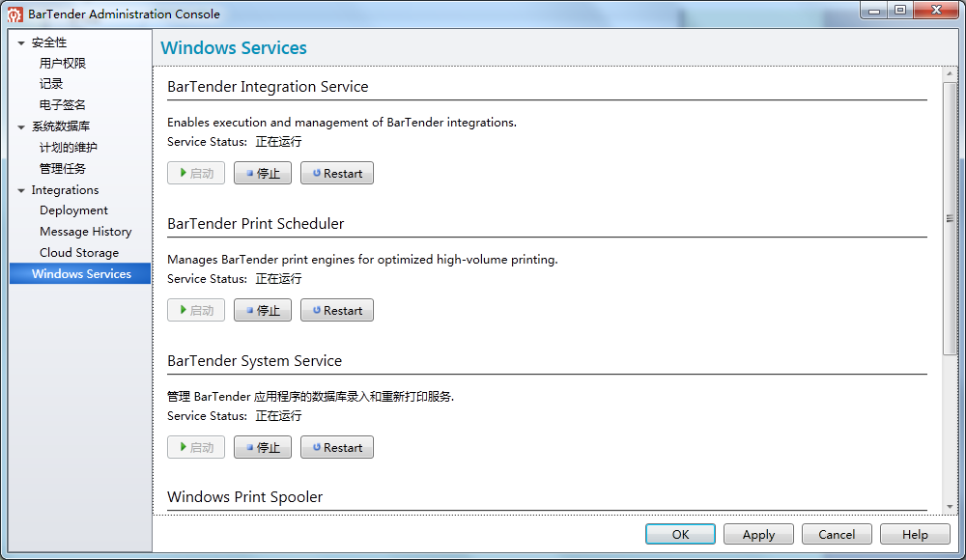The height and width of the screenshot is (560, 966).
Task: Open 电子签名 settings page
Action: (63, 105)
